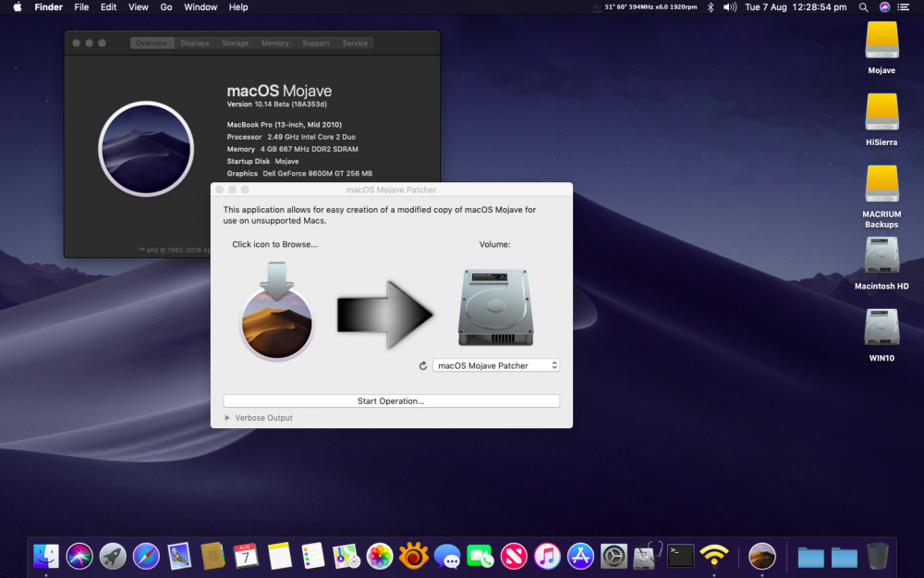This screenshot has height=578, width=924.
Task: Open Spotlight search from the menu bar
Action: point(863,7)
